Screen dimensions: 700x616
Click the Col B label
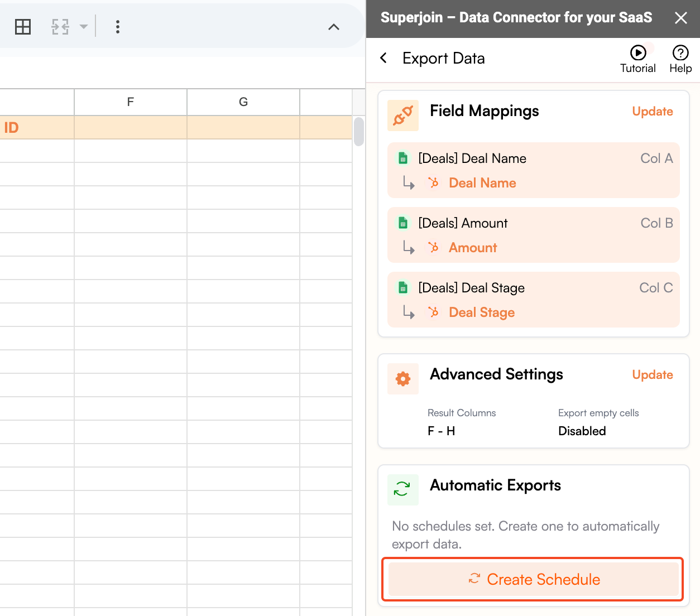pos(656,223)
